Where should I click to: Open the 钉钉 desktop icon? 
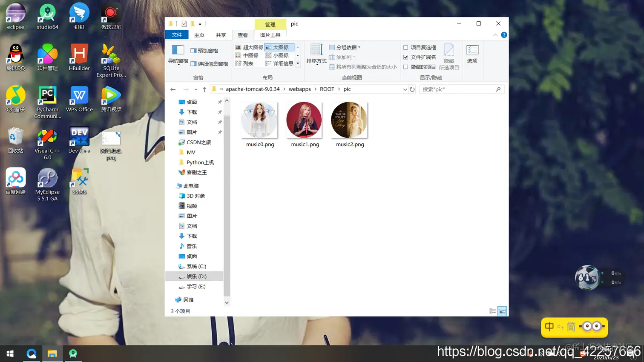(x=79, y=16)
